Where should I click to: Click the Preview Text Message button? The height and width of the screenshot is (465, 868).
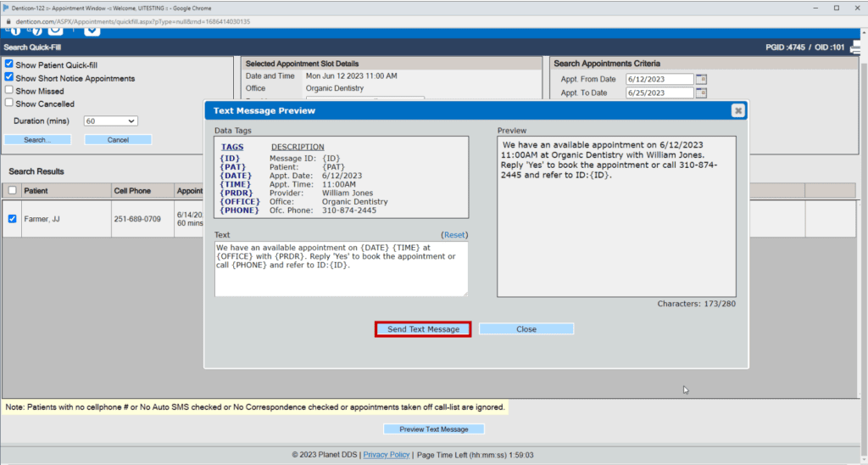[434, 429]
